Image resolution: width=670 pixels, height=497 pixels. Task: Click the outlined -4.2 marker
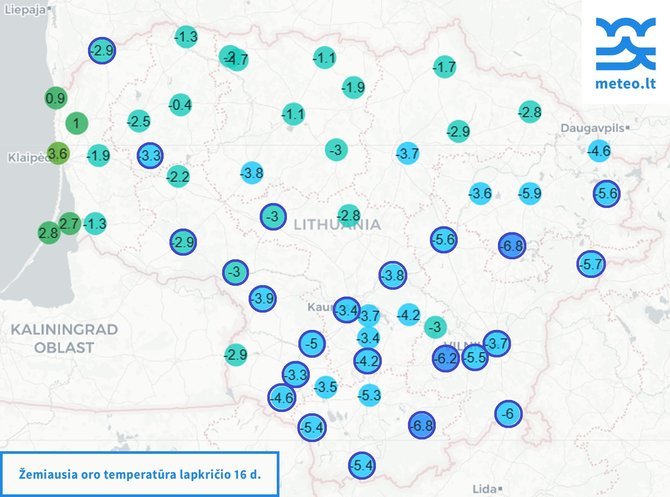click(367, 361)
